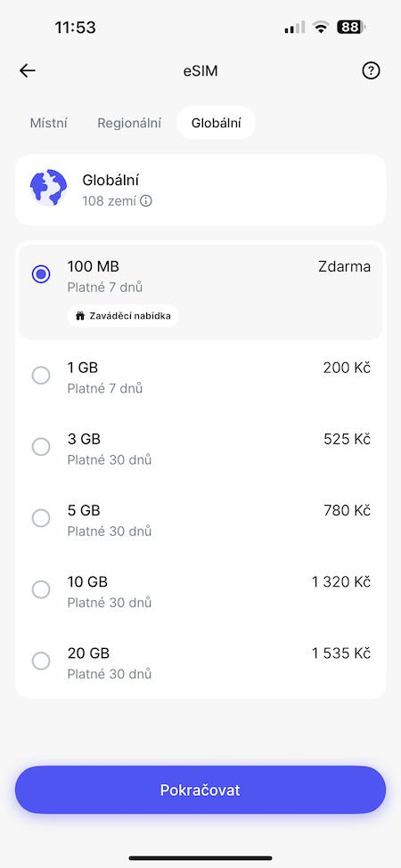This screenshot has height=868, width=401.
Task: Pick the 20 GB plan radio button
Action: click(41, 661)
